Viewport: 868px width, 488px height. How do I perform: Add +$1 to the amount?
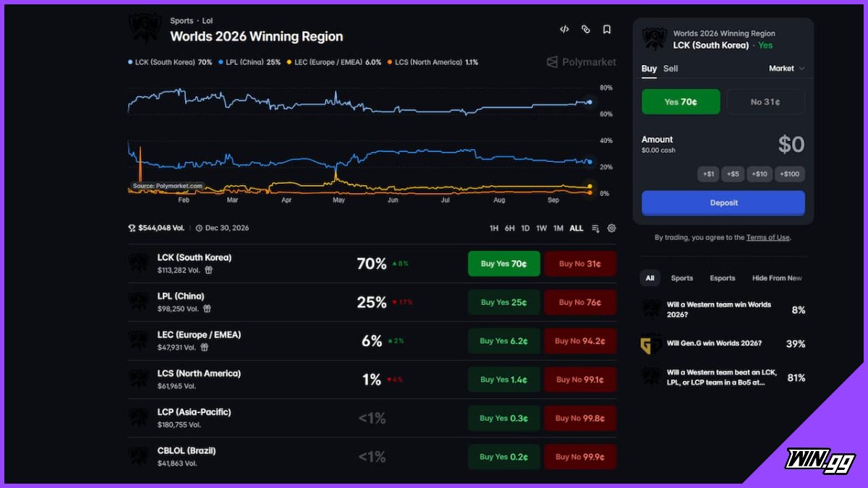click(708, 174)
